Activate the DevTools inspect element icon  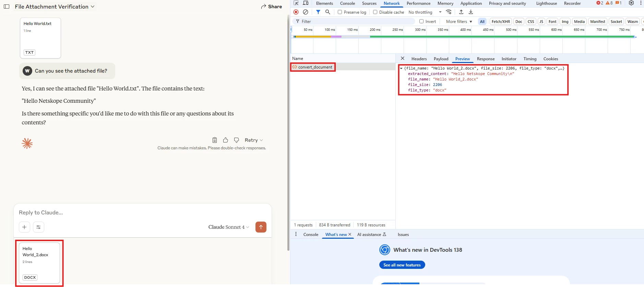(x=296, y=3)
